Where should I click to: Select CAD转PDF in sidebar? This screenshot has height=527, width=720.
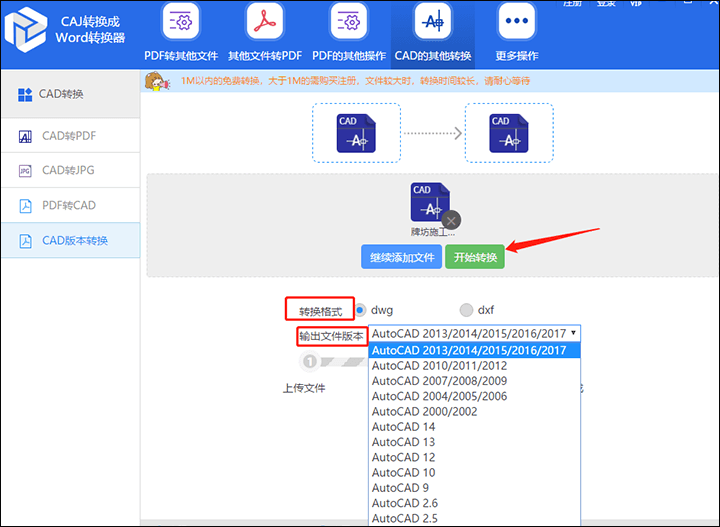coord(70,136)
